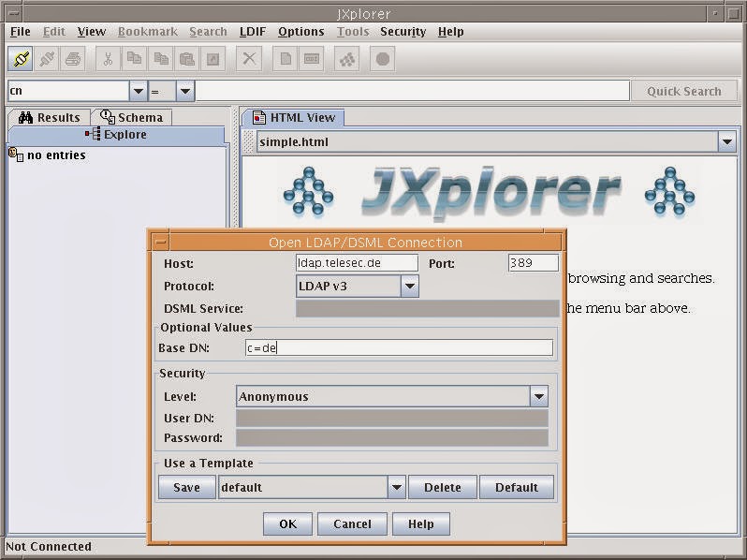Open the Security Level Anonymous dropdown
The width and height of the screenshot is (747, 560).
pyautogui.click(x=539, y=396)
